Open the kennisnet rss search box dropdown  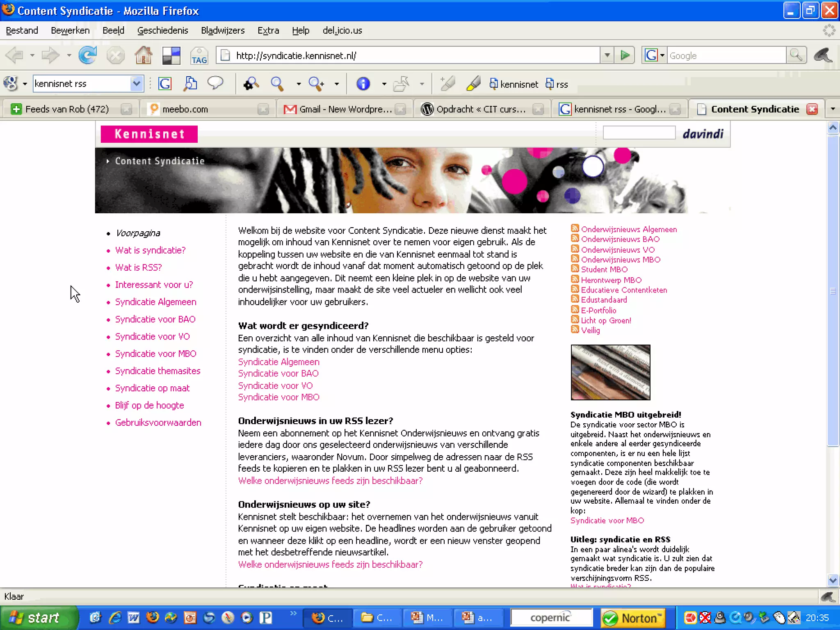137,84
